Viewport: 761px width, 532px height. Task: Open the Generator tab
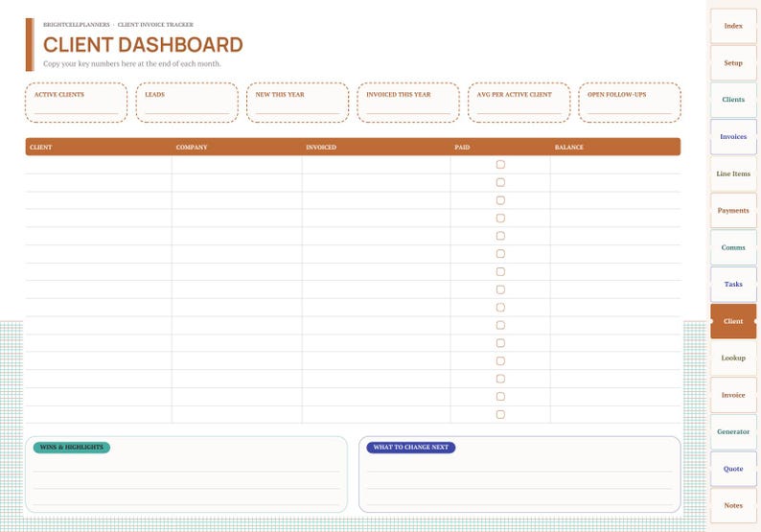click(x=733, y=431)
